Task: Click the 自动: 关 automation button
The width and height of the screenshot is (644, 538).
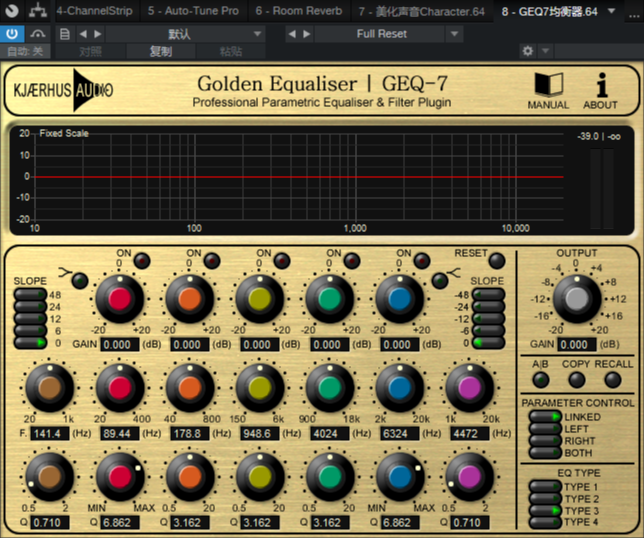Action: [x=25, y=51]
